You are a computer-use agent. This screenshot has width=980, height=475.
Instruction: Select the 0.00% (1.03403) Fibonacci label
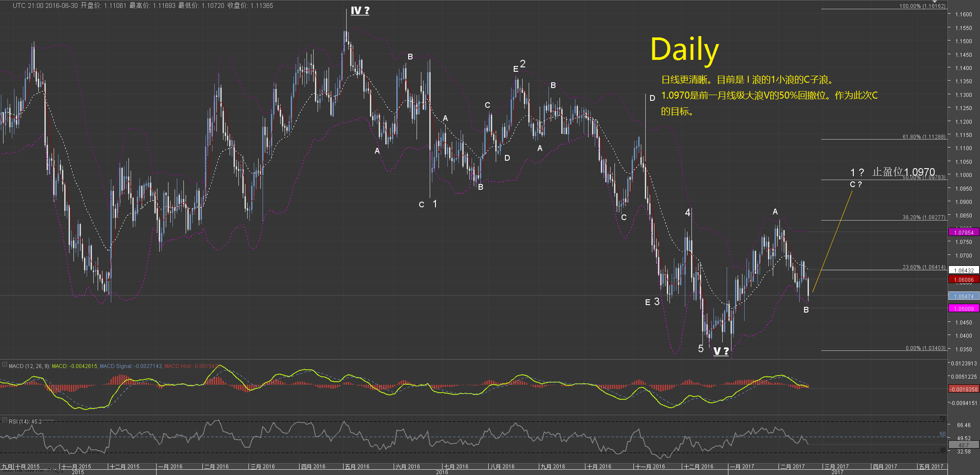[925, 348]
